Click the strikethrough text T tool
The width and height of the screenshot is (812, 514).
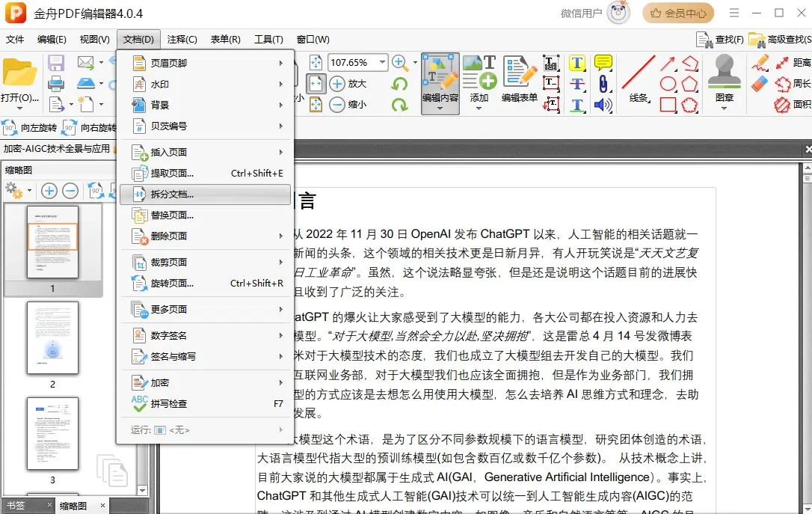tap(577, 84)
